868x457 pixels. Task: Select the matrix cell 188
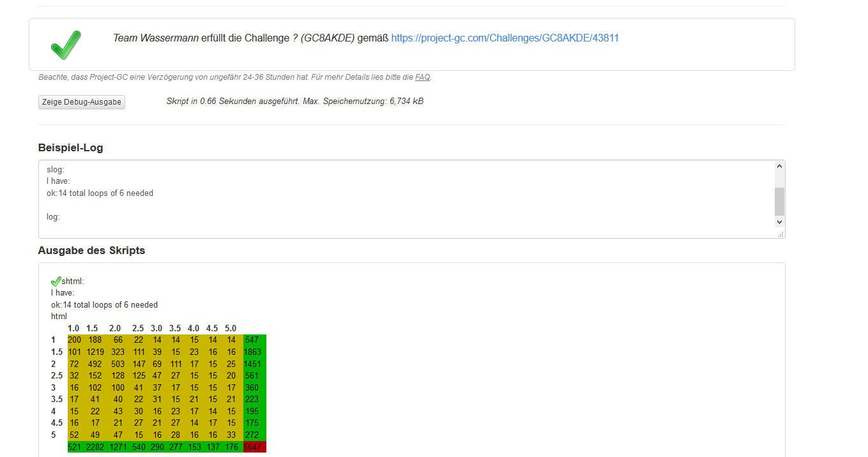click(95, 340)
